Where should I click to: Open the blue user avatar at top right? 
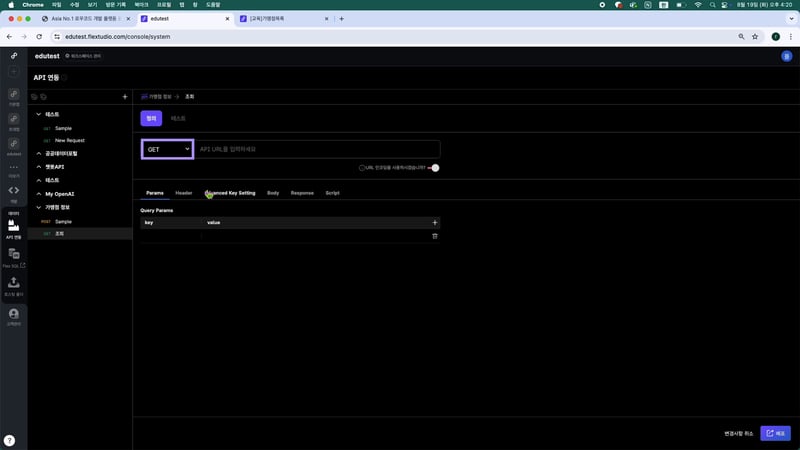tap(786, 57)
